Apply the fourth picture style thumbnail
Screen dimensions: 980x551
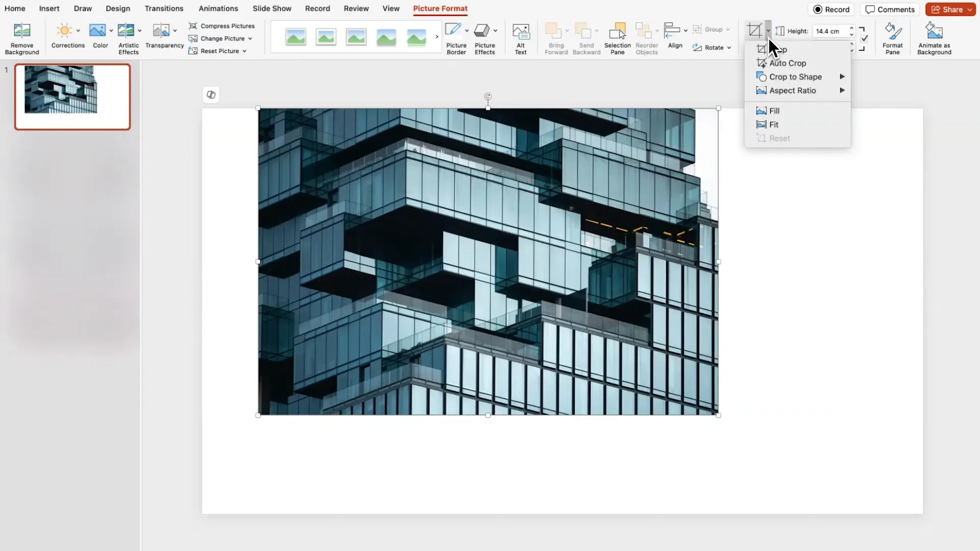pos(386,37)
